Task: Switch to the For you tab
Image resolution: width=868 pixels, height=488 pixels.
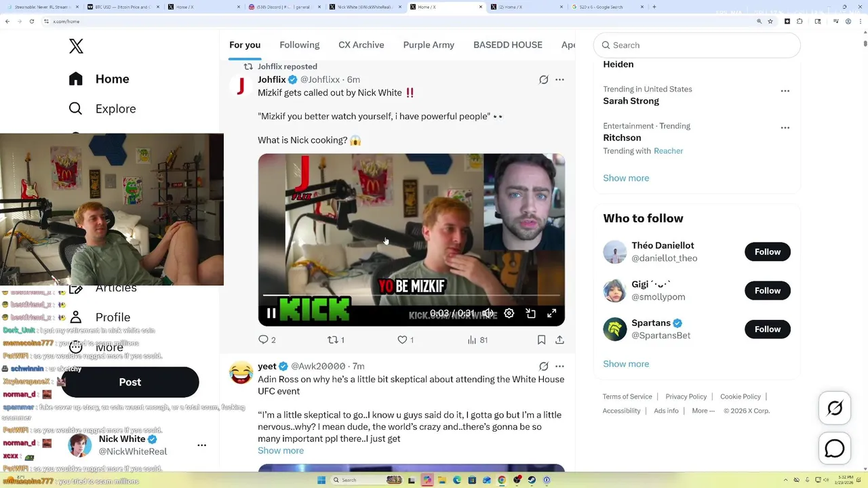Action: 245,45
